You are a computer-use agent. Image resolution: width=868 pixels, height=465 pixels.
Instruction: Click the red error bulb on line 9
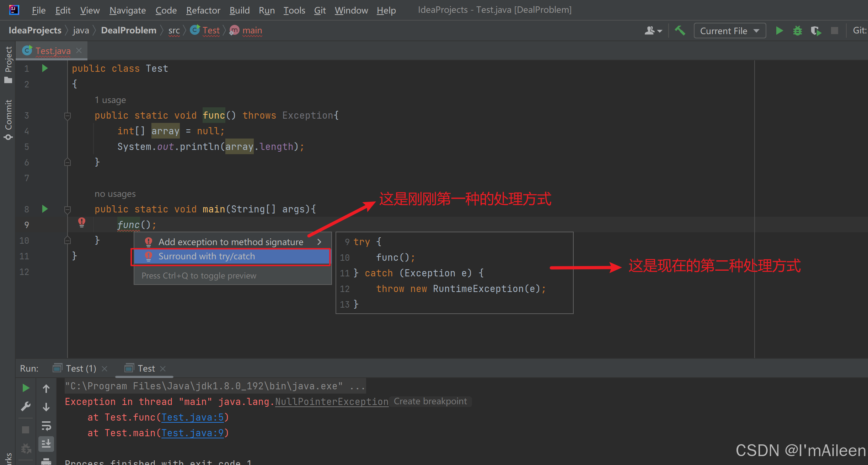[x=82, y=222]
